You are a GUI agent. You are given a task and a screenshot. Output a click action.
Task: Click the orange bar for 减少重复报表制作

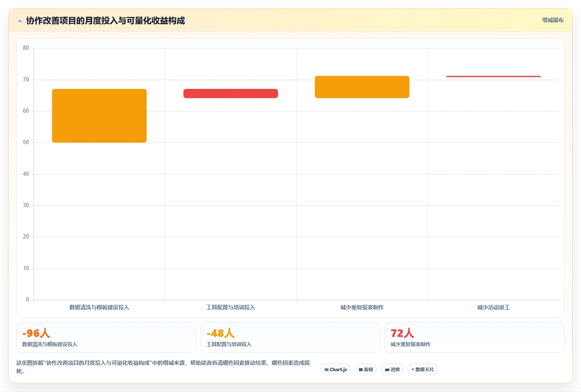[x=362, y=87]
